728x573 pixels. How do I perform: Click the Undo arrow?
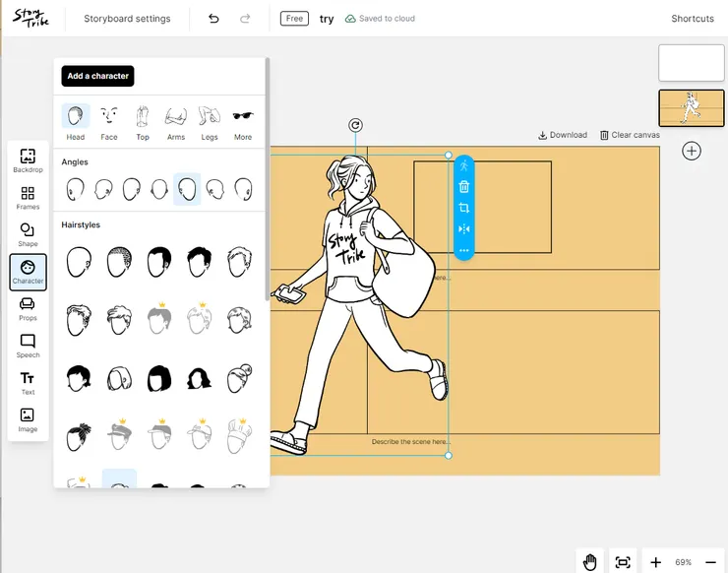213,19
